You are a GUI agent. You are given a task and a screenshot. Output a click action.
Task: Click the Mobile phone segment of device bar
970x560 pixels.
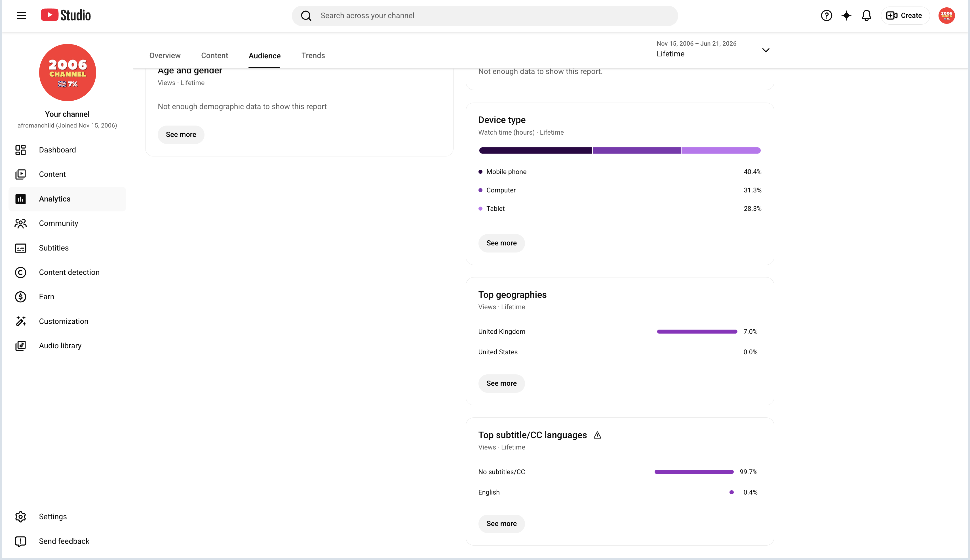click(x=535, y=150)
